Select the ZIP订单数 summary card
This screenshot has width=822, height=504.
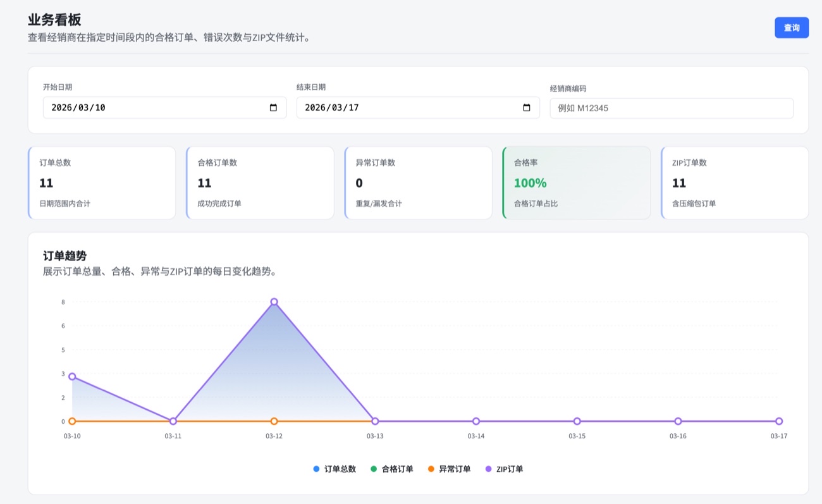pyautogui.click(x=735, y=183)
